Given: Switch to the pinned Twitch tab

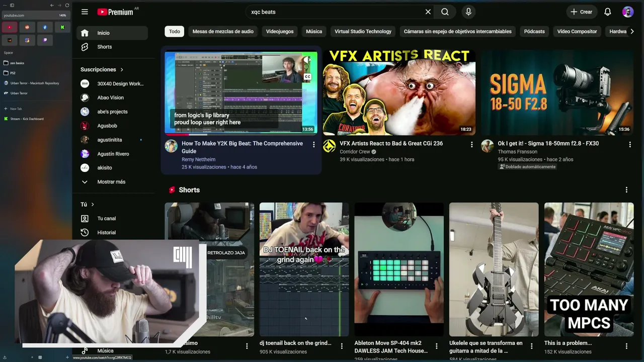Looking at the screenshot, I should tap(45, 40).
